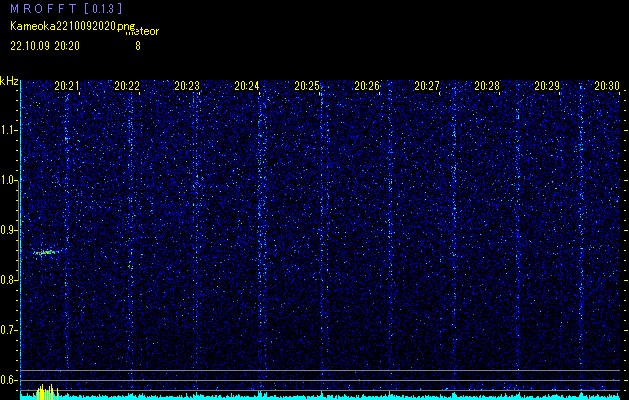Click the 20:27 time axis label
This screenshot has height=400, width=629.
coord(427,85)
